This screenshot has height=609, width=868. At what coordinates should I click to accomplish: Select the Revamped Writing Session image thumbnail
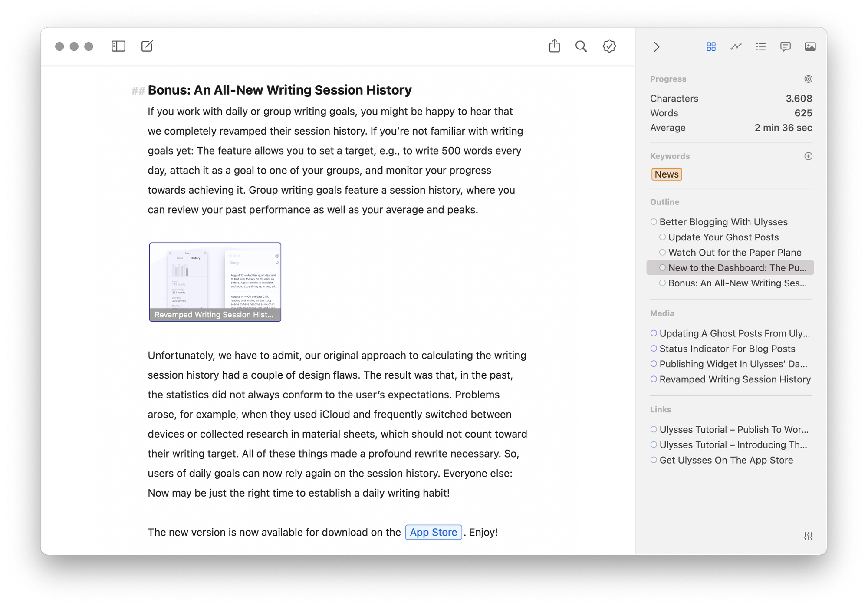click(x=215, y=282)
